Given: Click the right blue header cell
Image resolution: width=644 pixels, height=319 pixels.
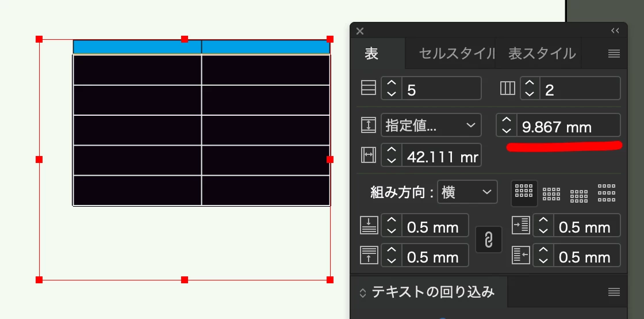Looking at the screenshot, I should [x=266, y=47].
